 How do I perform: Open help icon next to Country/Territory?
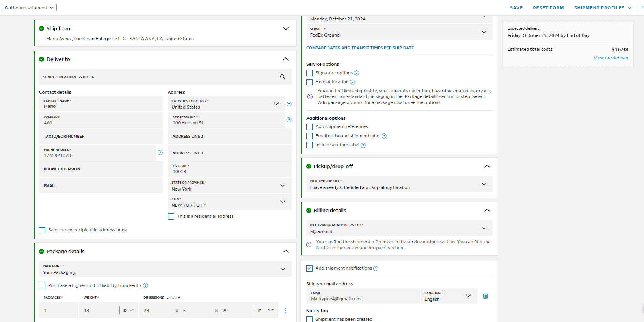[x=289, y=104]
